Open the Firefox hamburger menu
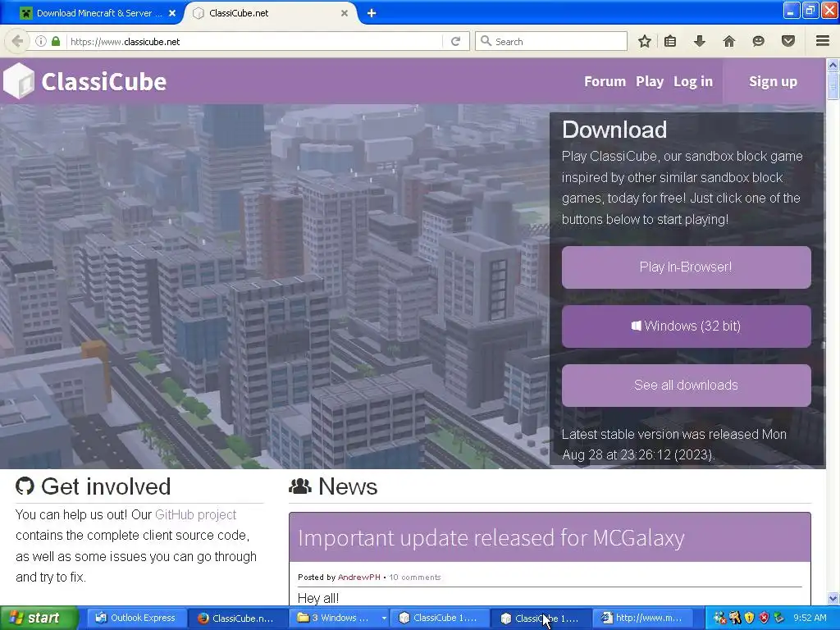The height and width of the screenshot is (630, 840). click(x=823, y=41)
